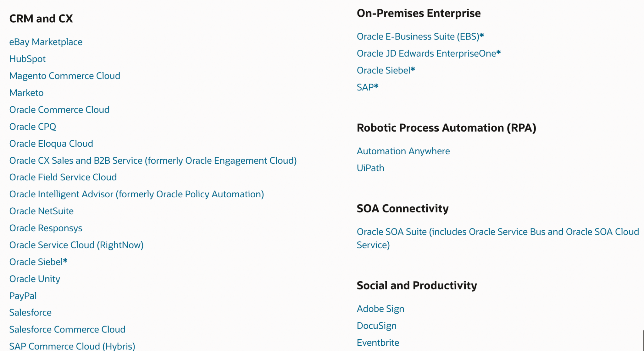
Task: Open Oracle E-Business Suite (EBS)
Action: 420,36
